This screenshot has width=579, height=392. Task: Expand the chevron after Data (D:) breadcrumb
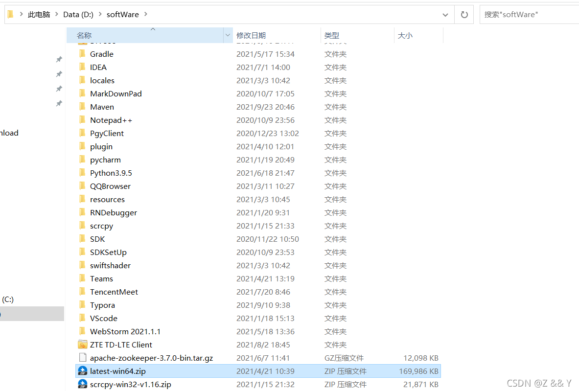pyautogui.click(x=100, y=14)
